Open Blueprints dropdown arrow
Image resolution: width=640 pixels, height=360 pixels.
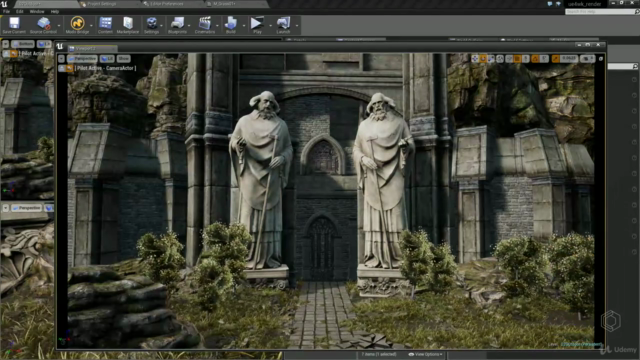pyautogui.click(x=189, y=25)
